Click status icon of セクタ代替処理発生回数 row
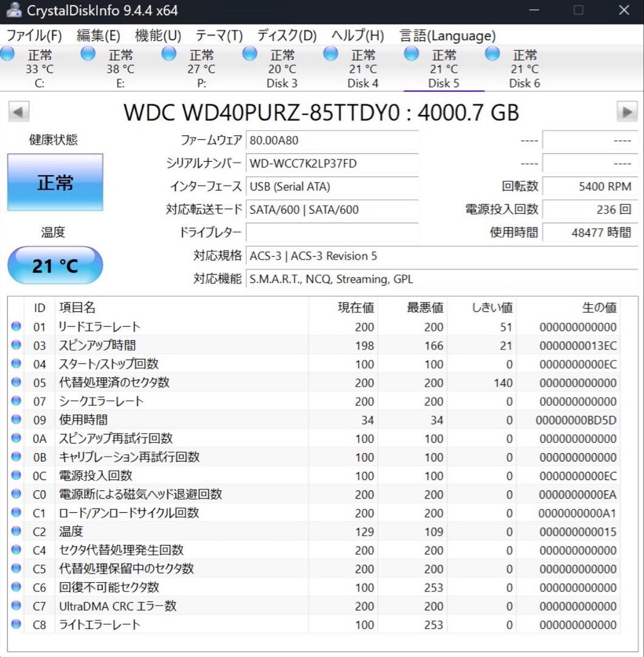The image size is (644, 657). click(x=16, y=549)
